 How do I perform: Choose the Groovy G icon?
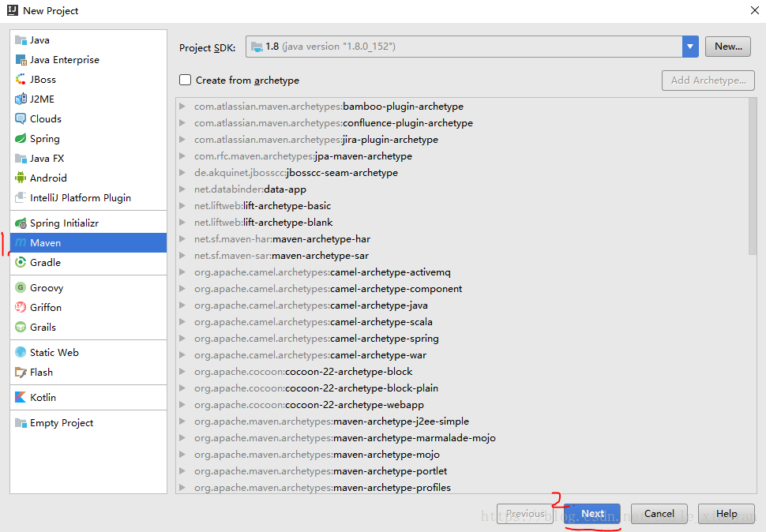pyautogui.click(x=21, y=287)
